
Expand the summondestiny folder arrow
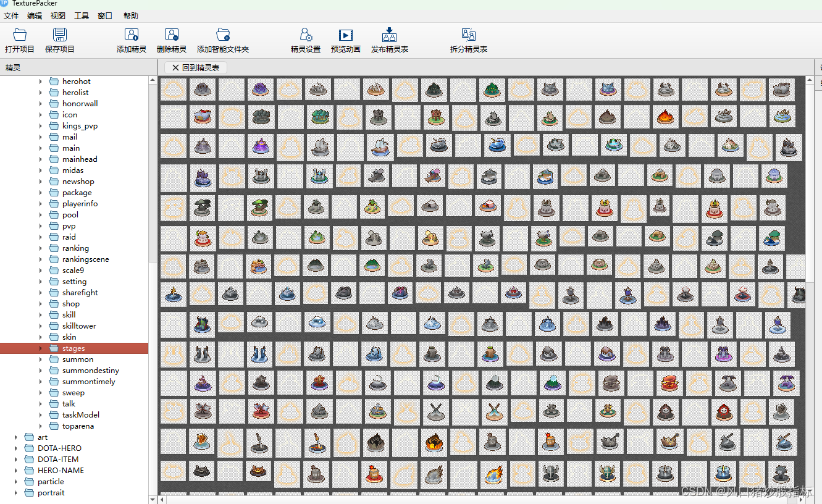(41, 370)
